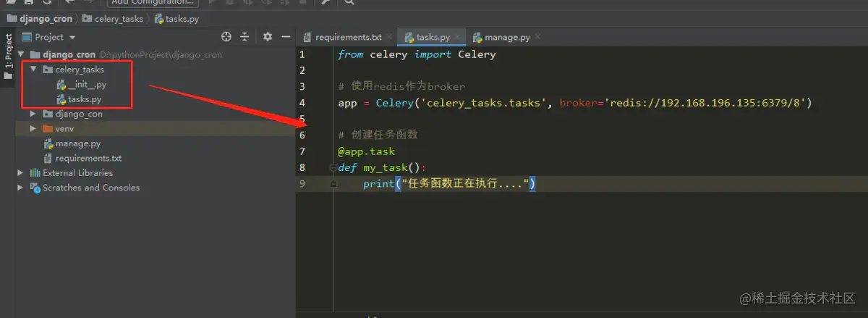The height and width of the screenshot is (318, 868).
Task: Select External Libraries in the tree
Action: coord(77,173)
